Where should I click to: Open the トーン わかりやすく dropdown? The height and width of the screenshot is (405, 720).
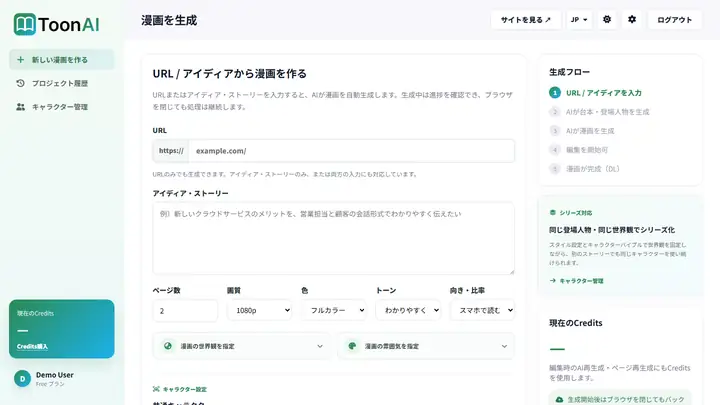(408, 310)
